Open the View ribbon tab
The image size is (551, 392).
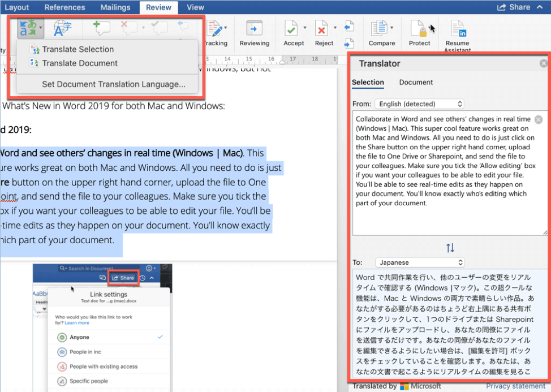195,7
